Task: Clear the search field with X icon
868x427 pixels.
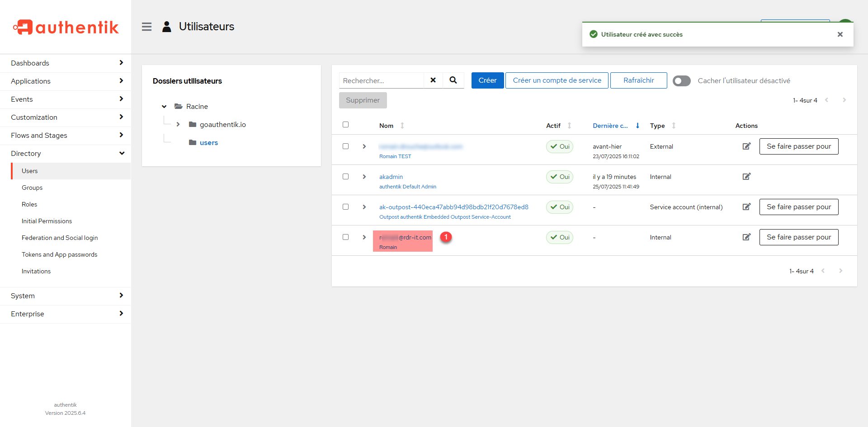Action: 433,80
